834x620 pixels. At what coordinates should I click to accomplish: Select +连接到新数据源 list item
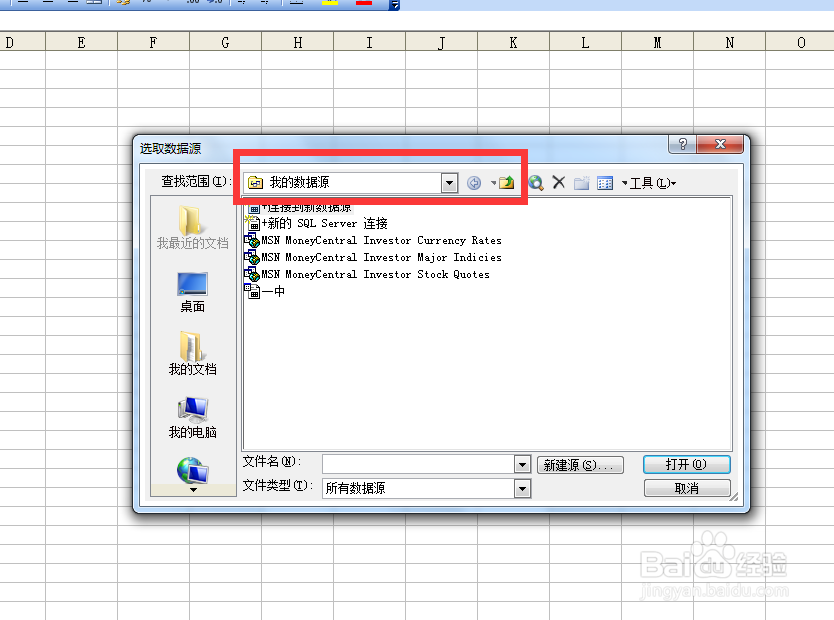pyautogui.click(x=306, y=207)
